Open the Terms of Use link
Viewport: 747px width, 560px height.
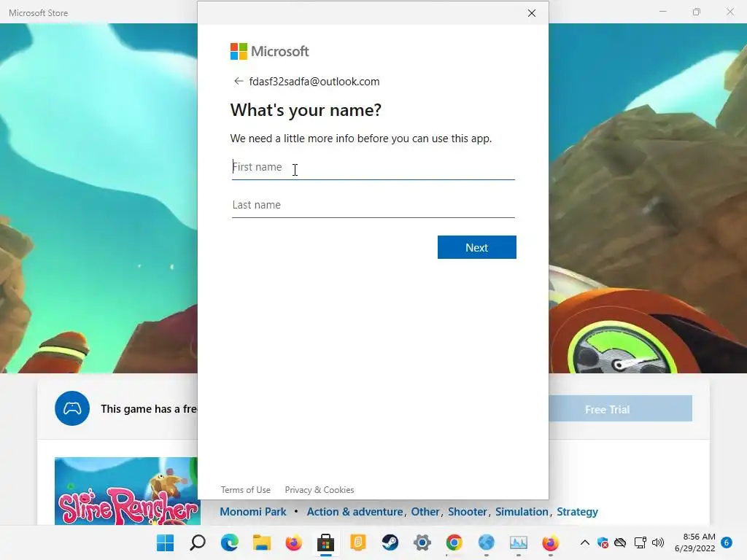(x=245, y=489)
